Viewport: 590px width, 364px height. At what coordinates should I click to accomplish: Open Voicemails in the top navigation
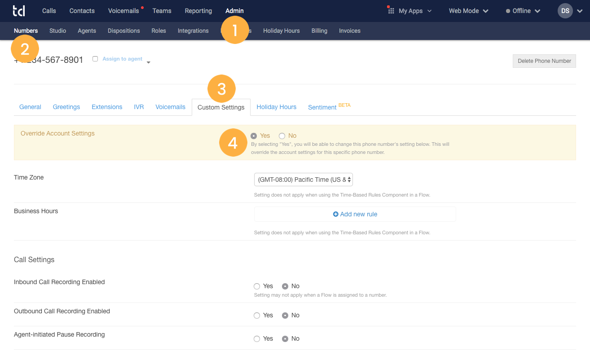click(x=123, y=11)
